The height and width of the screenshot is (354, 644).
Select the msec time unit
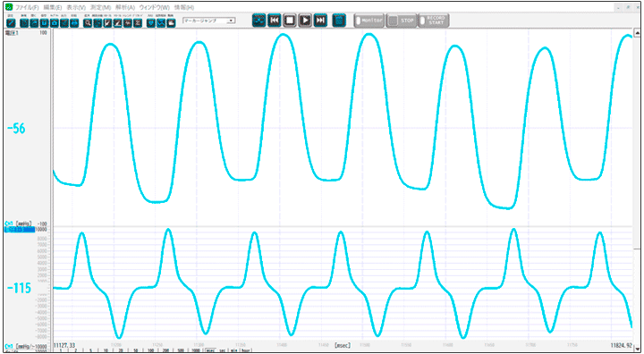point(211,350)
